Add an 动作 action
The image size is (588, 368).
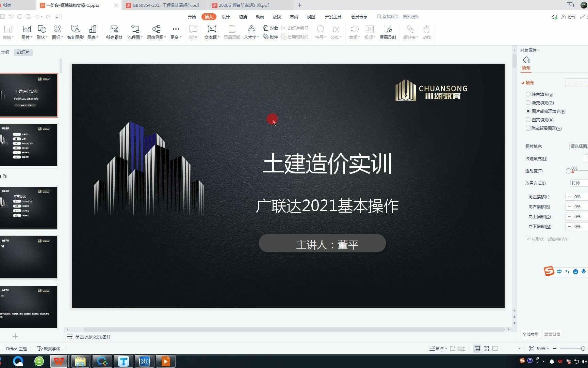(426, 32)
